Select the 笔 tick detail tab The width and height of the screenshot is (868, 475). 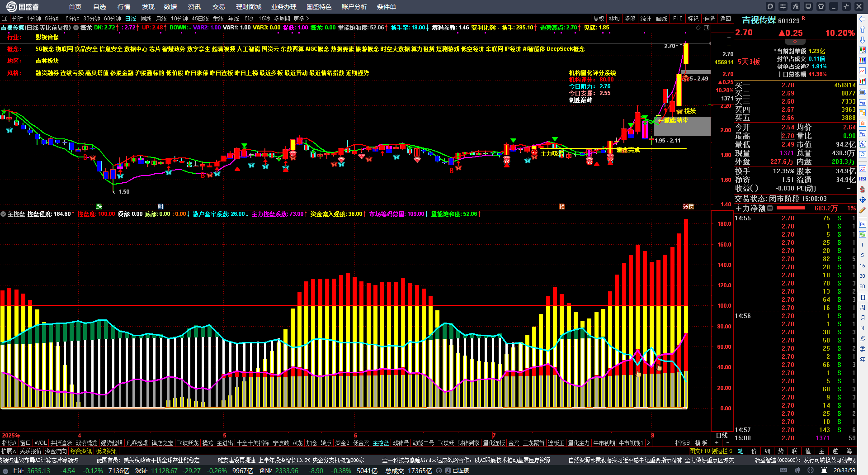pos(741,451)
